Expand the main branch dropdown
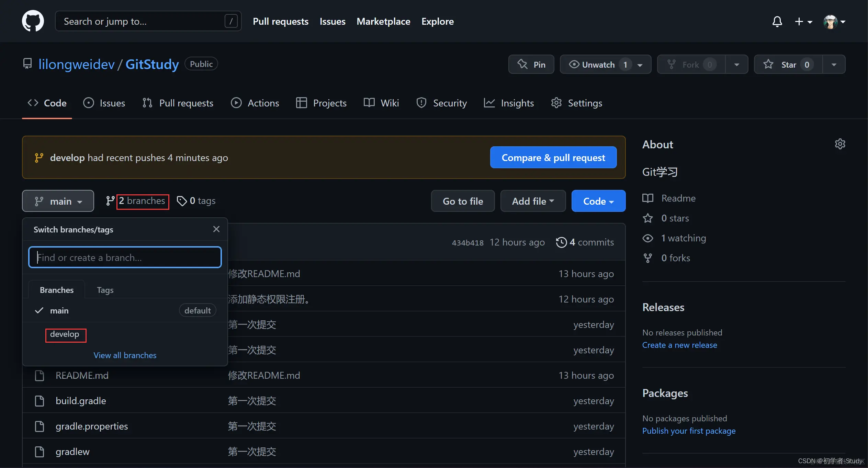Image resolution: width=868 pixels, height=468 pixels. (58, 201)
